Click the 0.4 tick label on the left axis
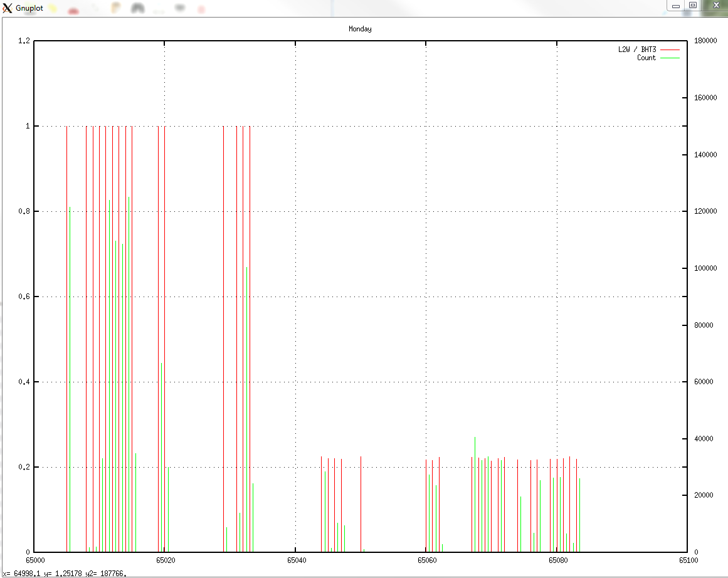This screenshot has width=728, height=578. tap(24, 382)
